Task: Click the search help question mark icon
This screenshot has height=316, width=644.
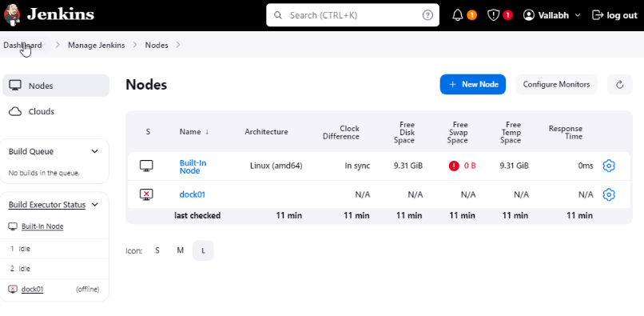Action: click(x=427, y=15)
